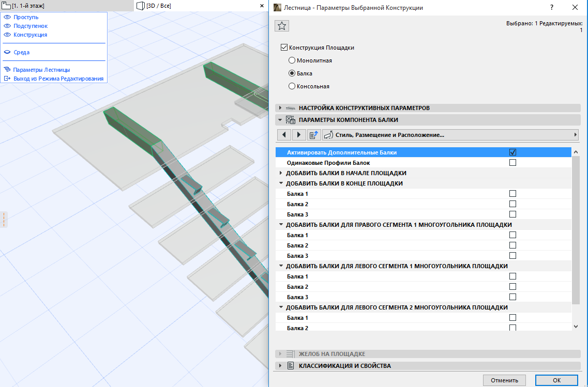Open Стиль, Размещение и Расположение dropdown
Image resolution: width=588 pixels, height=387 pixels.
coord(450,135)
